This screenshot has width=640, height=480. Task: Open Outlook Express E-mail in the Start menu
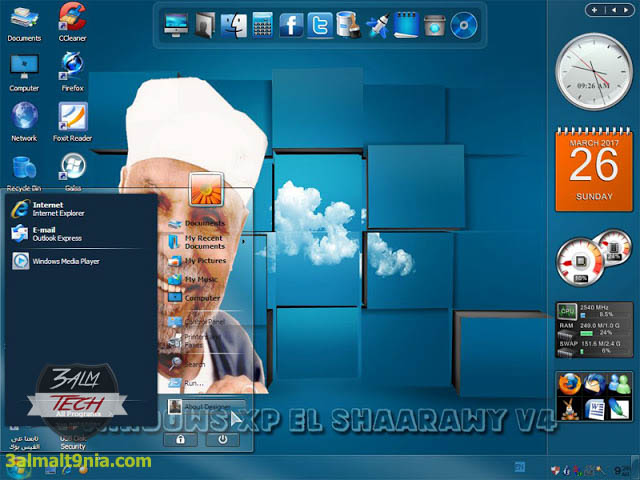click(78, 234)
